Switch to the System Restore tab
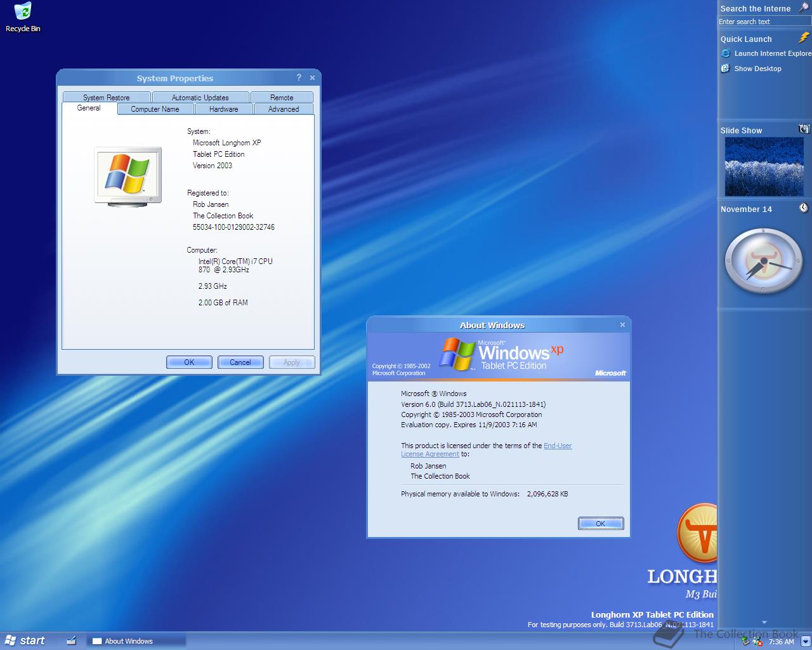The width and height of the screenshot is (812, 650). 107,97
